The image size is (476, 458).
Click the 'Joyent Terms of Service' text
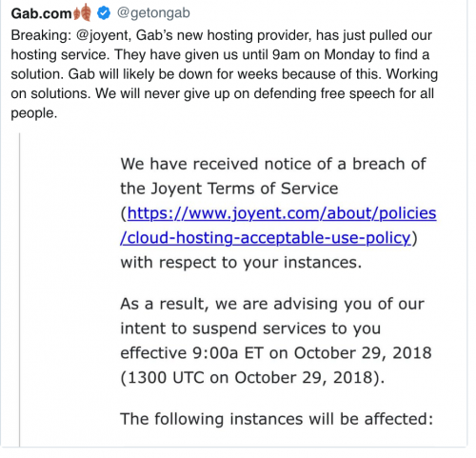tap(244, 189)
